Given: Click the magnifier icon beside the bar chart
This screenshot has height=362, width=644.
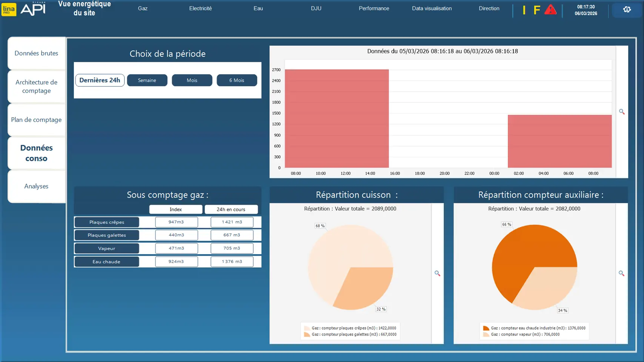Looking at the screenshot, I should [622, 112].
